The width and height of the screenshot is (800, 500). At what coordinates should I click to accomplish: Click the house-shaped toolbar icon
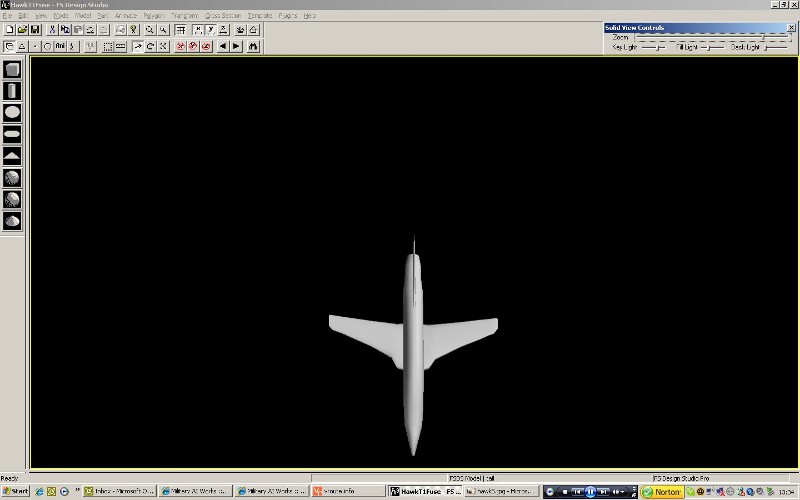point(254,30)
